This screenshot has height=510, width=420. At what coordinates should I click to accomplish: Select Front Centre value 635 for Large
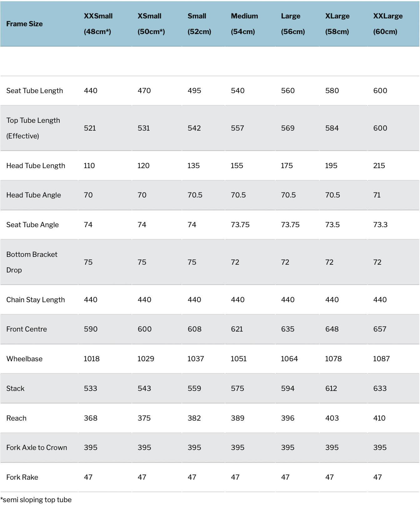pyautogui.click(x=287, y=329)
